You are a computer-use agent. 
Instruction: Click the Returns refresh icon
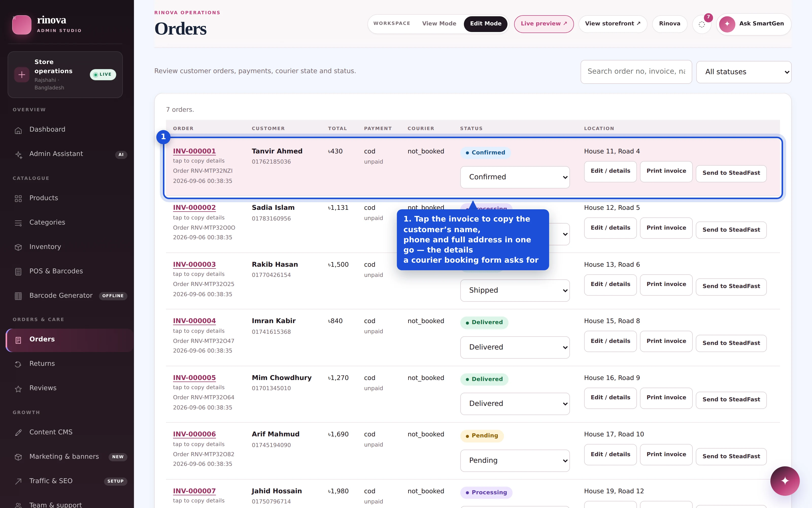[x=19, y=364]
